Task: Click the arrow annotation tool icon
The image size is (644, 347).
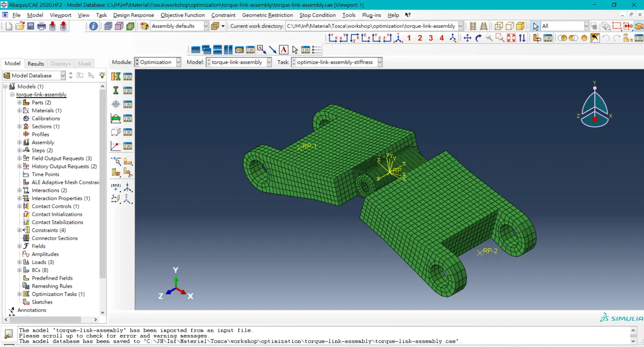Action: tap(273, 50)
